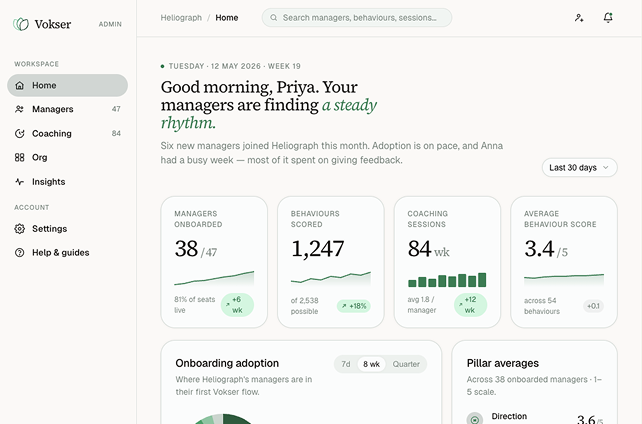
Task: Click the Vokser leaf logo
Action: pyautogui.click(x=21, y=24)
